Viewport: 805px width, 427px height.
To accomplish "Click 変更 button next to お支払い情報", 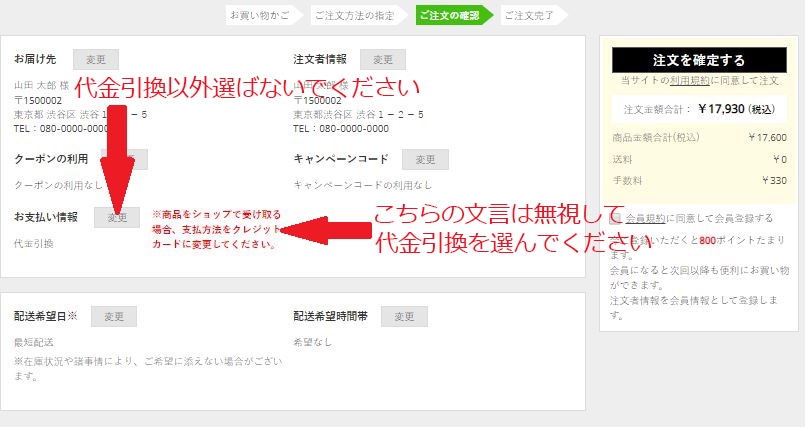I will pos(117,218).
